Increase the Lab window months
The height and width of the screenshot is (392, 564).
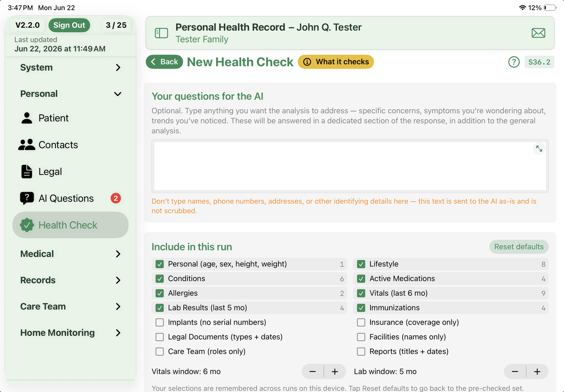pyautogui.click(x=537, y=372)
